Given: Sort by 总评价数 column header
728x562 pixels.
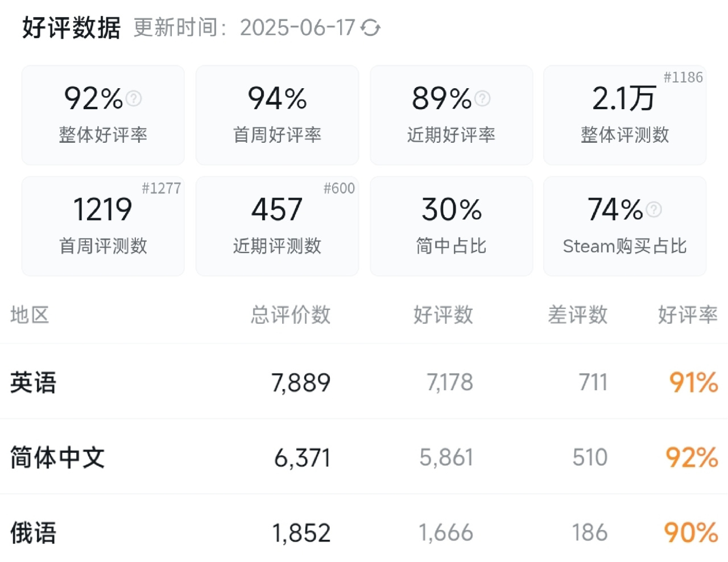Looking at the screenshot, I should click(x=291, y=315).
